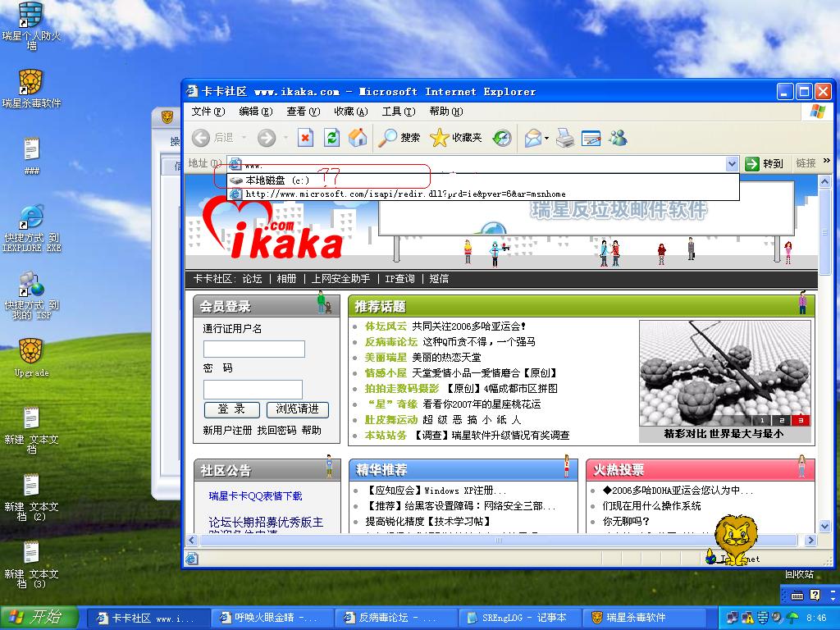Screen dimensions: 840x630
Task: Open History clock icon in toolbar
Action: pos(502,138)
